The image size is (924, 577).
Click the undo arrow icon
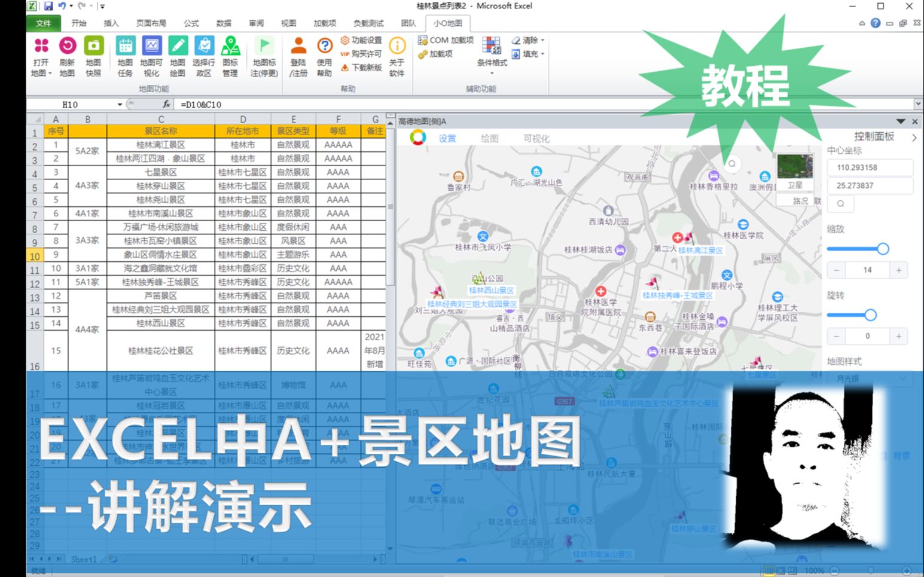62,6
